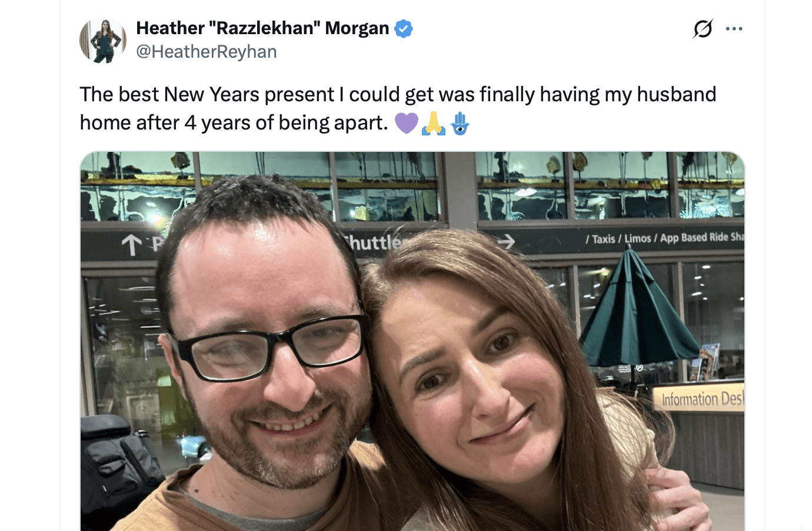
Task: Open the attached selfie photo
Action: (x=412, y=341)
